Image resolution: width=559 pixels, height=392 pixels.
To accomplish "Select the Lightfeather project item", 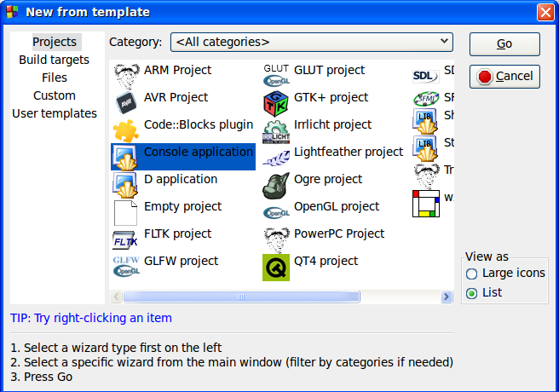I will click(348, 153).
